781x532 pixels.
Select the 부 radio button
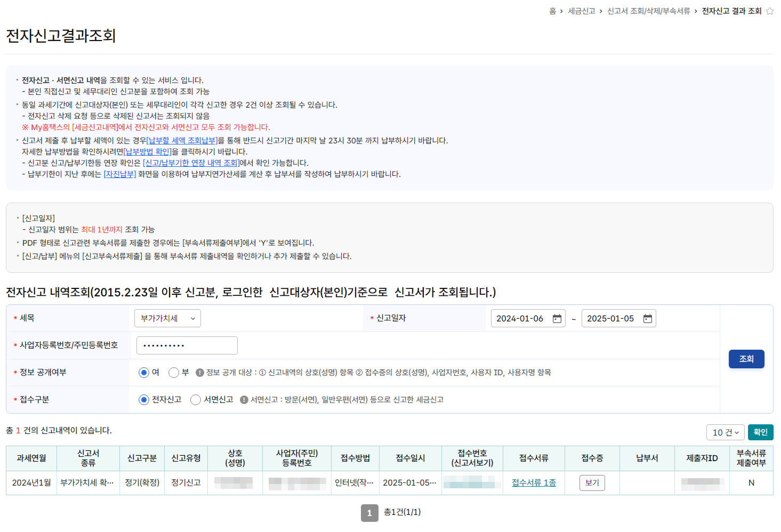[173, 373]
